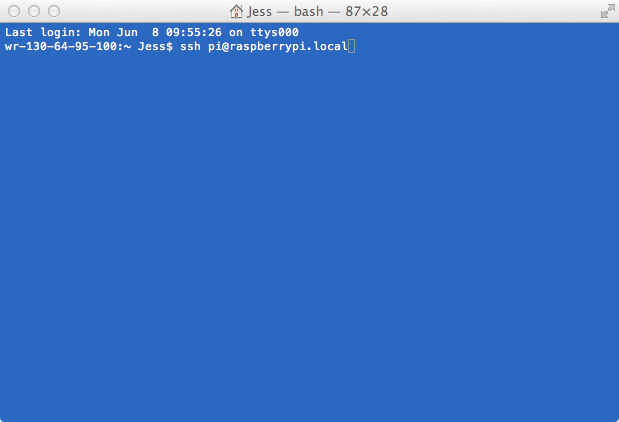Minimize the window using the middle round button
This screenshot has height=422, width=619.
pos(34,11)
